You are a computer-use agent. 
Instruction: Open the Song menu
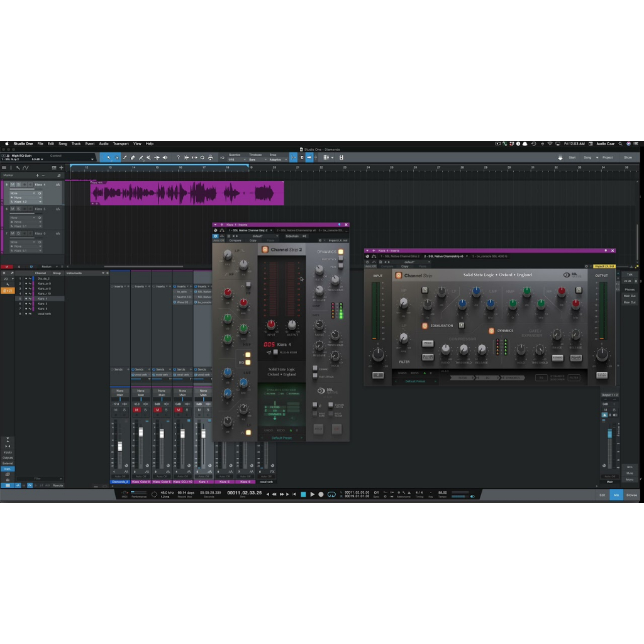[63, 144]
